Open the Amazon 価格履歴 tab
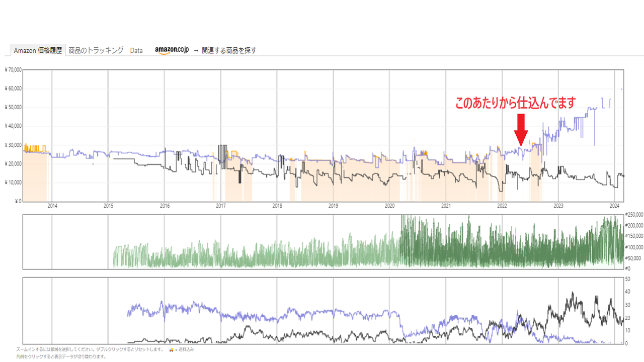The image size is (644, 362). (38, 50)
